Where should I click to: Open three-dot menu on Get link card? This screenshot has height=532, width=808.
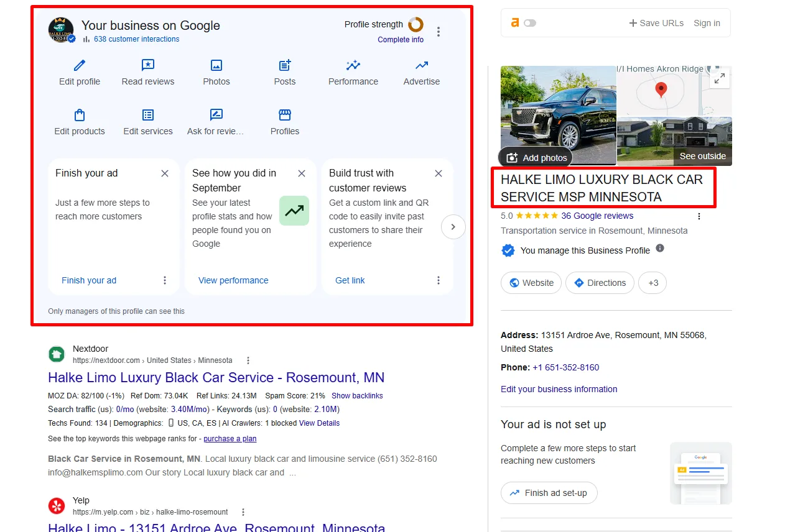click(439, 280)
